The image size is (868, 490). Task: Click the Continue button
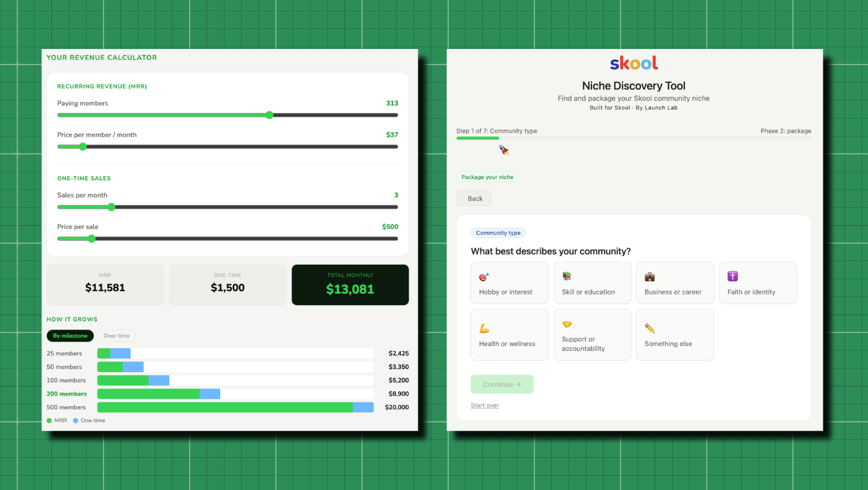(502, 385)
